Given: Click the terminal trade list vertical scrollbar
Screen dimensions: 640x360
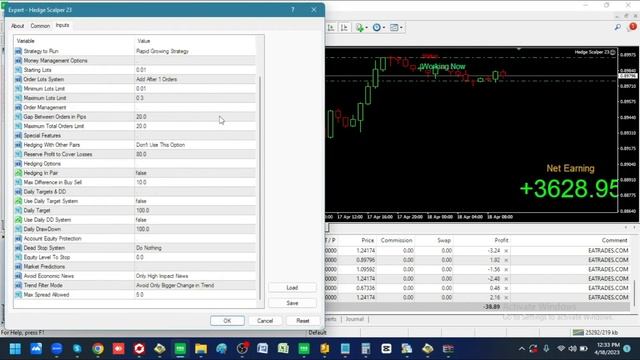Looking at the screenshot, I should tap(634, 292).
